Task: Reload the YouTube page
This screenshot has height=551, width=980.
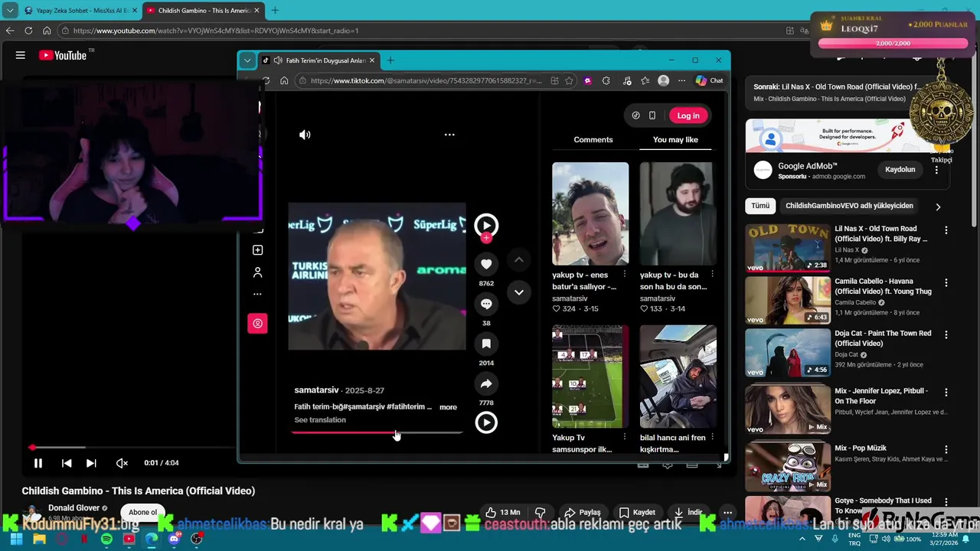Action: [28, 31]
